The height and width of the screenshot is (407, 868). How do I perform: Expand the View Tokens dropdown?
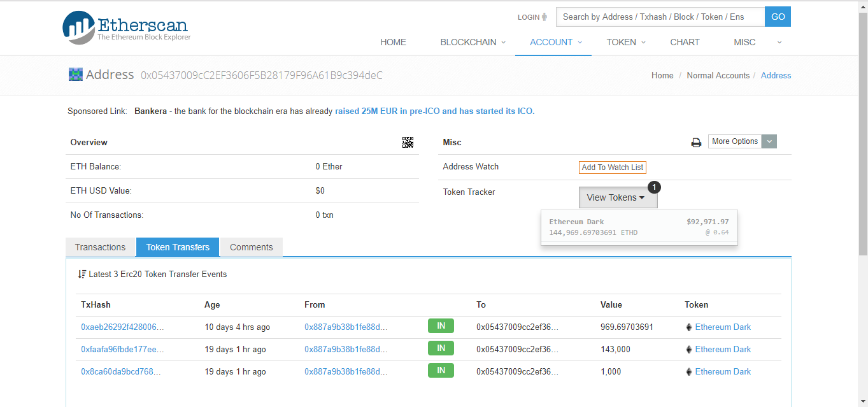coord(618,197)
